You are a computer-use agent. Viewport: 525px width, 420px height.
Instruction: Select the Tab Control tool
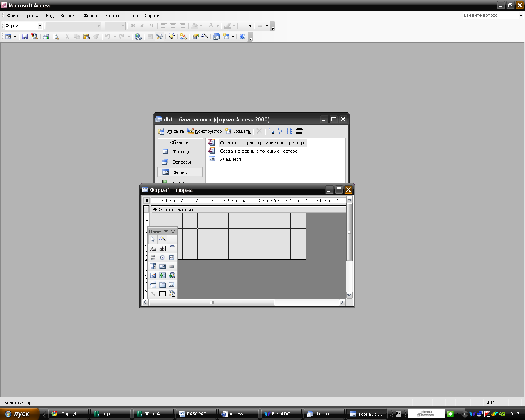pos(162,285)
